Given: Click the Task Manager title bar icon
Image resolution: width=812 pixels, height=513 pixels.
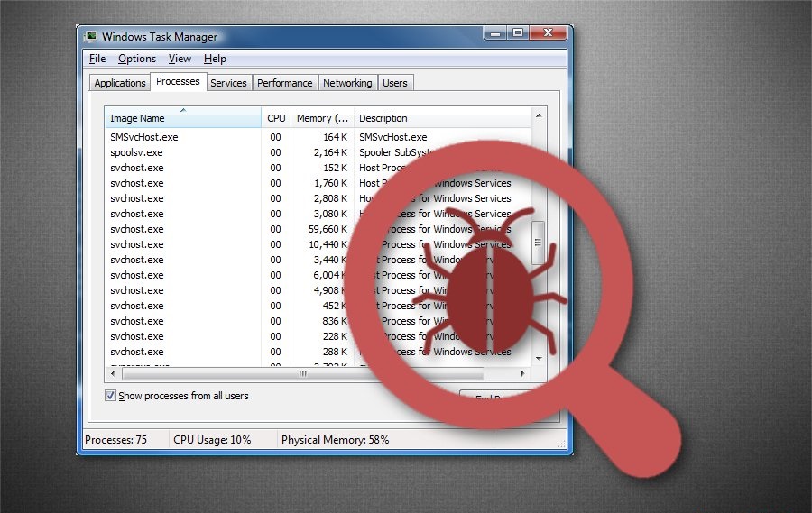Looking at the screenshot, I should 91,37.
